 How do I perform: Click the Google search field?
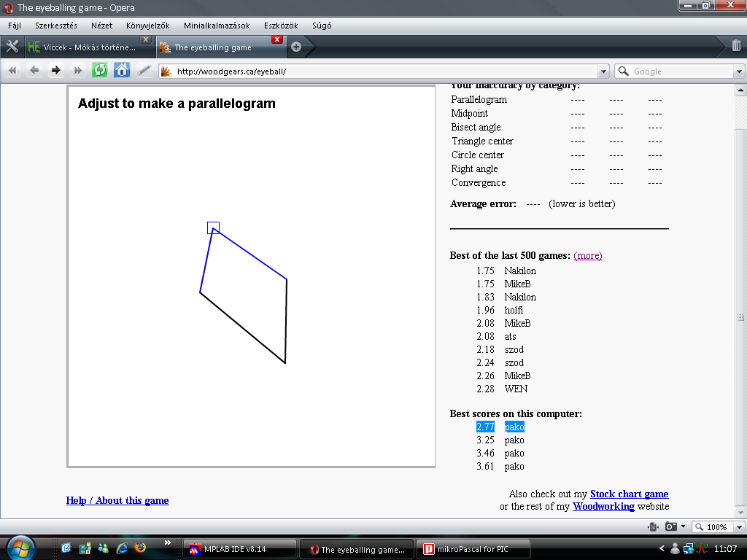pyautogui.click(x=679, y=71)
